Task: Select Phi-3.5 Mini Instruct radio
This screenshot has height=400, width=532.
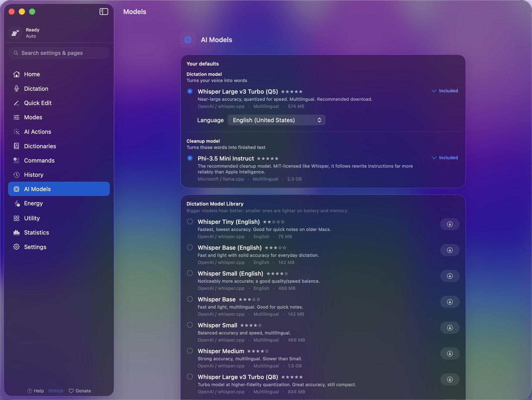Action: (190, 158)
